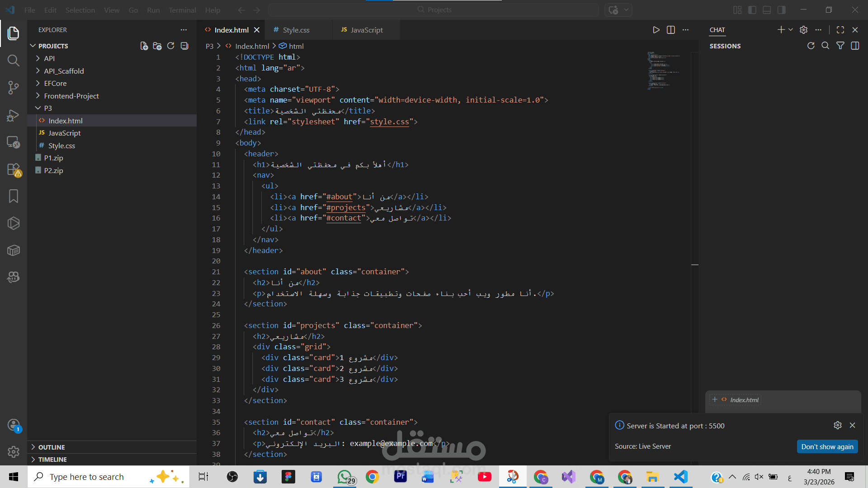Expand the OUTLINE section
Viewport: 868px width, 488px height.
tap(52, 447)
